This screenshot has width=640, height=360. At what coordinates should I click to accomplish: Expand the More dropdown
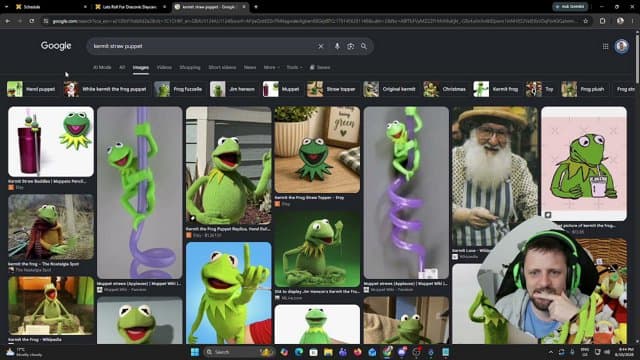click(x=271, y=67)
